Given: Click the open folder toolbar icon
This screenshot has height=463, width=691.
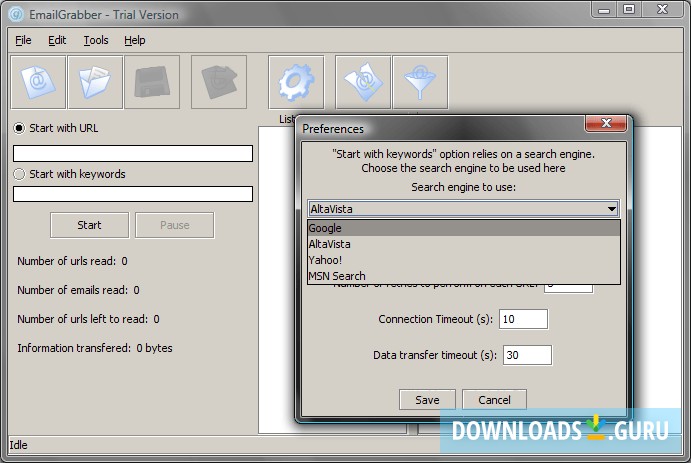Looking at the screenshot, I should coord(95,82).
